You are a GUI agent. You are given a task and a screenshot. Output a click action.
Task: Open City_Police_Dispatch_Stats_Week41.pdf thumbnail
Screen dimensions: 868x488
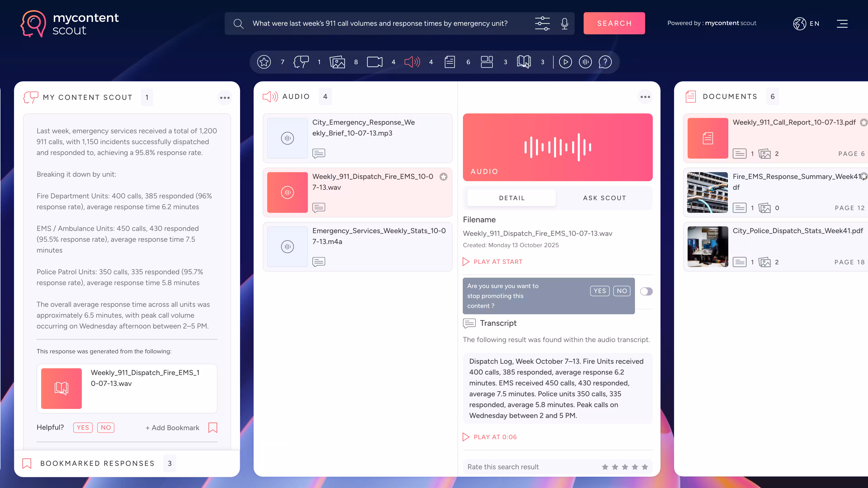pyautogui.click(x=708, y=246)
